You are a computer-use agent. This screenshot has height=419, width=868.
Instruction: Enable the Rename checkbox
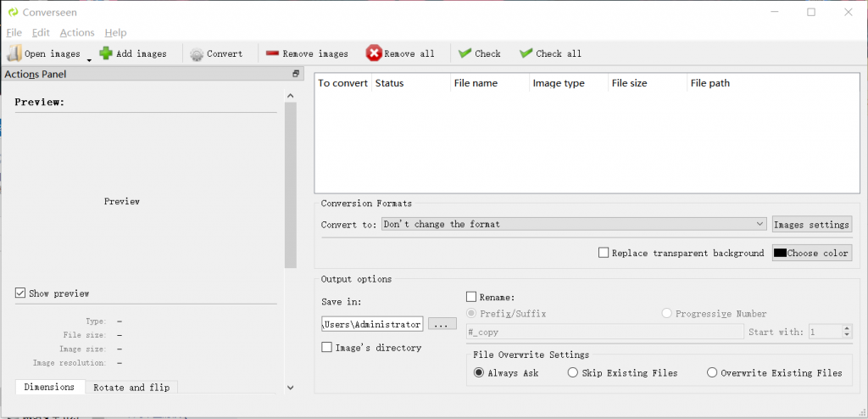(471, 298)
